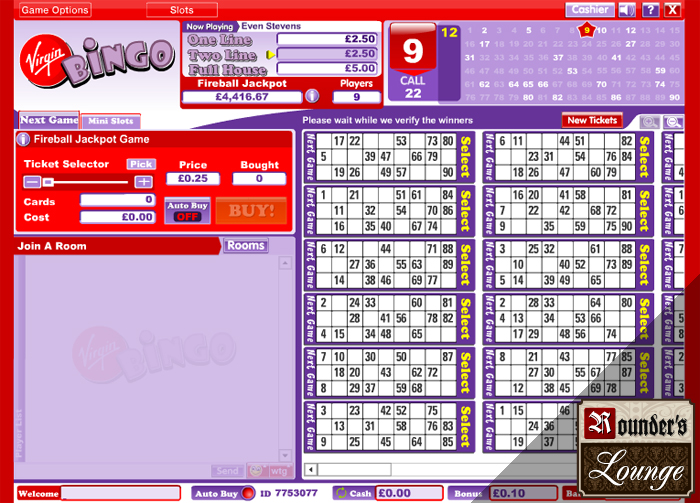Viewport: 700px width, 503px height.
Task: Select the ticket starting 6 12 44 71
Action: 465,265
